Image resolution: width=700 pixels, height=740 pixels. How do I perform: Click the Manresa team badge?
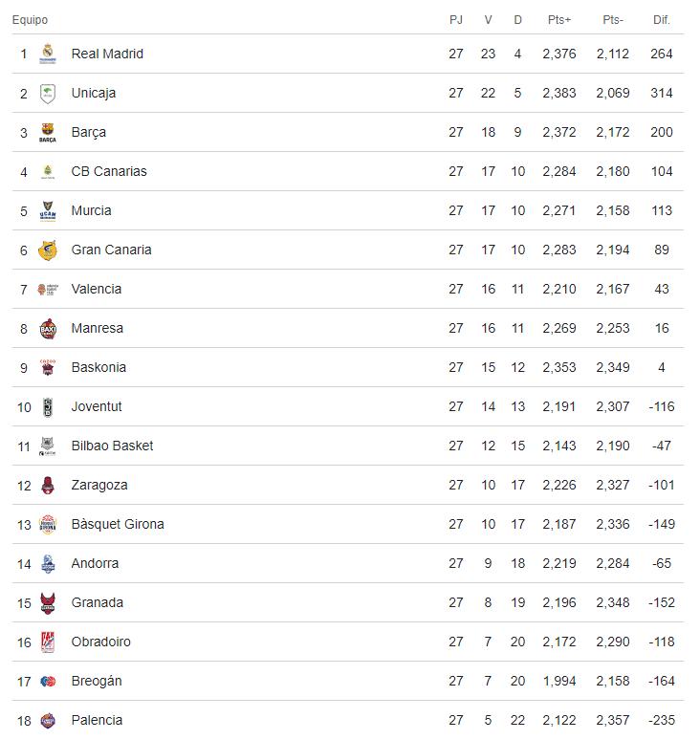(48, 329)
